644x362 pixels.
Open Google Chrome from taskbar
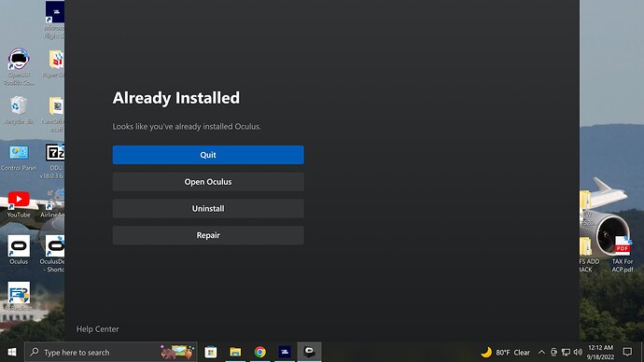tap(260, 352)
